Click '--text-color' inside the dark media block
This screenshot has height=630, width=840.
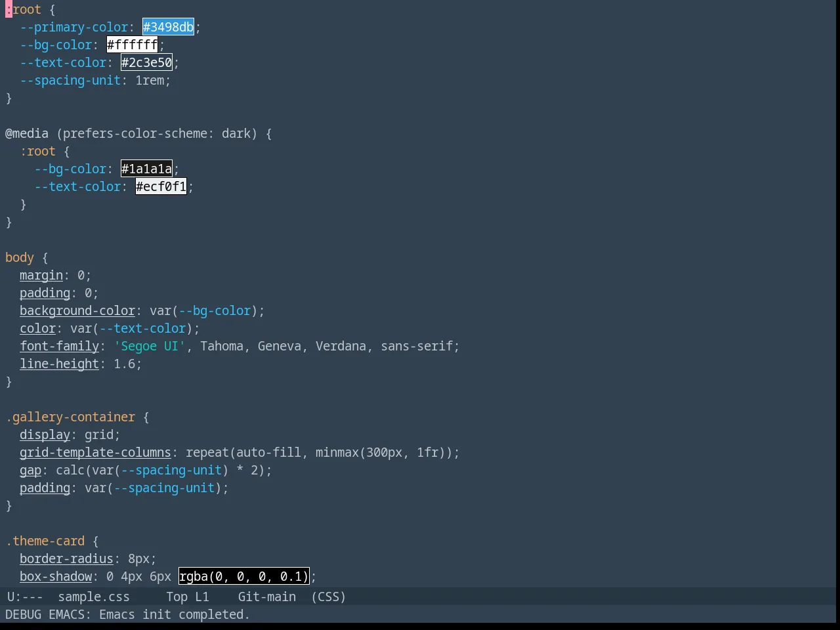pyautogui.click(x=77, y=186)
